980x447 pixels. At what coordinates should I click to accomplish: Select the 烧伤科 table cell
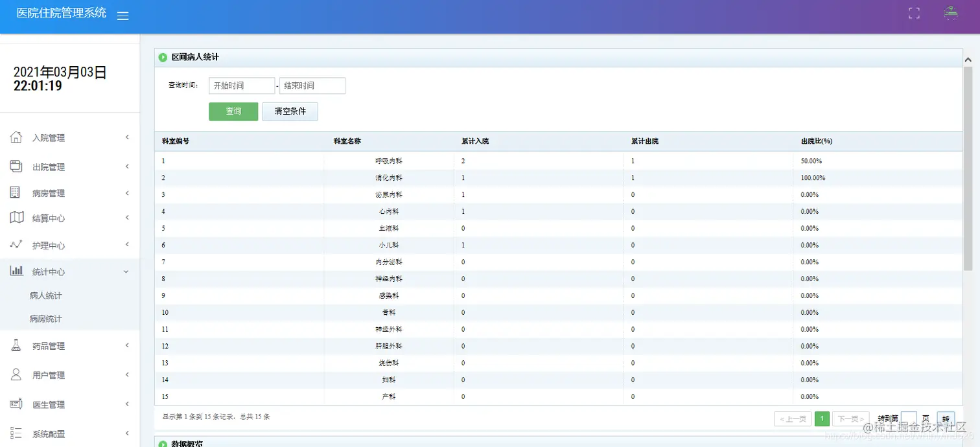click(x=389, y=363)
